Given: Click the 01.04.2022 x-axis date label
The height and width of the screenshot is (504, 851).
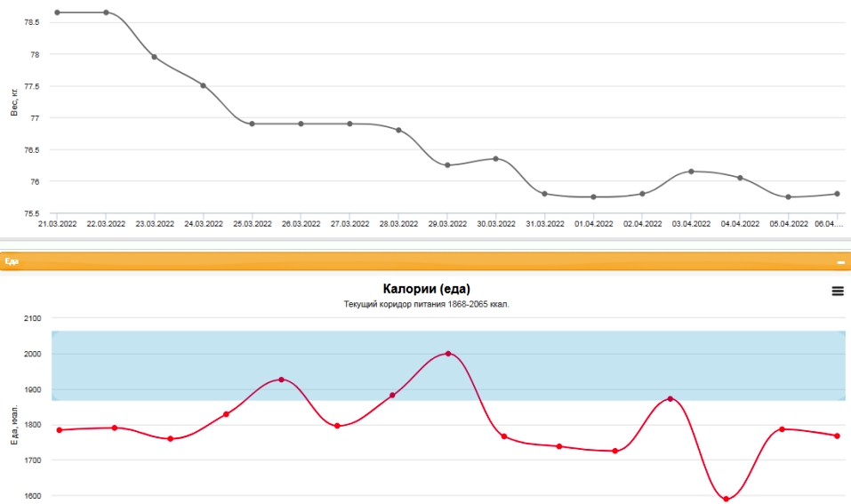Looking at the screenshot, I should pyautogui.click(x=594, y=224).
